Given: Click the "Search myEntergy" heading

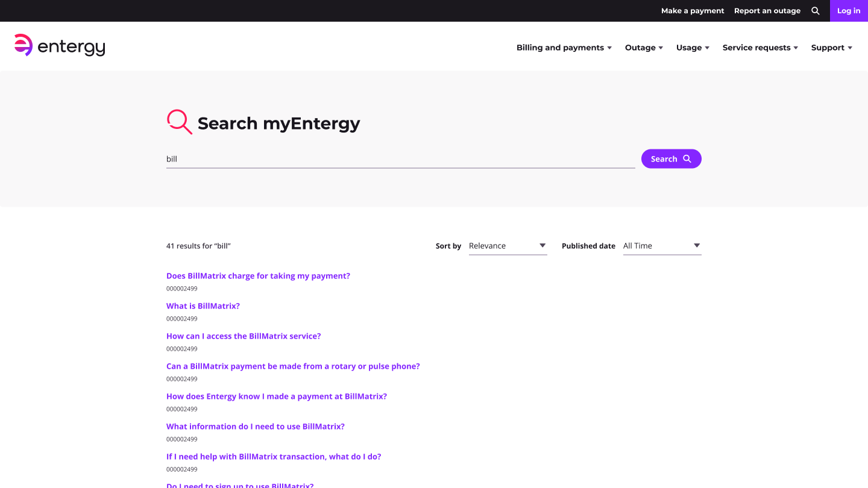Looking at the screenshot, I should [278, 124].
